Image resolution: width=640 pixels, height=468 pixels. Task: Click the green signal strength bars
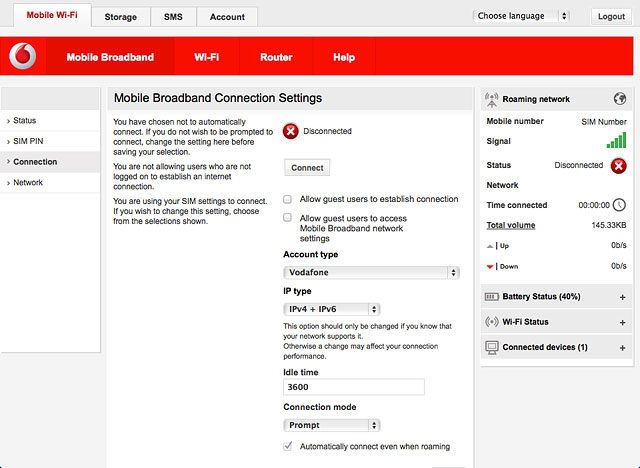click(x=616, y=140)
